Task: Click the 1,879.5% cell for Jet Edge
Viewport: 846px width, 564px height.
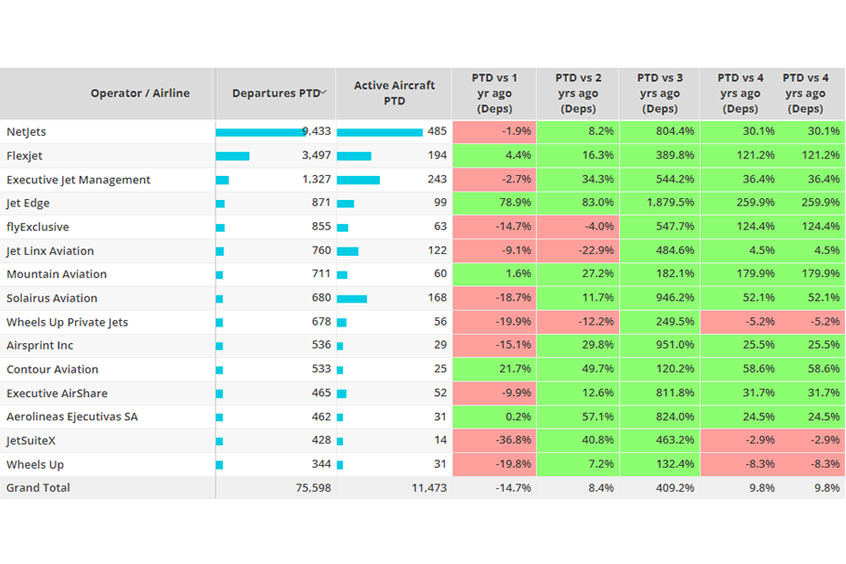Action: tap(659, 202)
